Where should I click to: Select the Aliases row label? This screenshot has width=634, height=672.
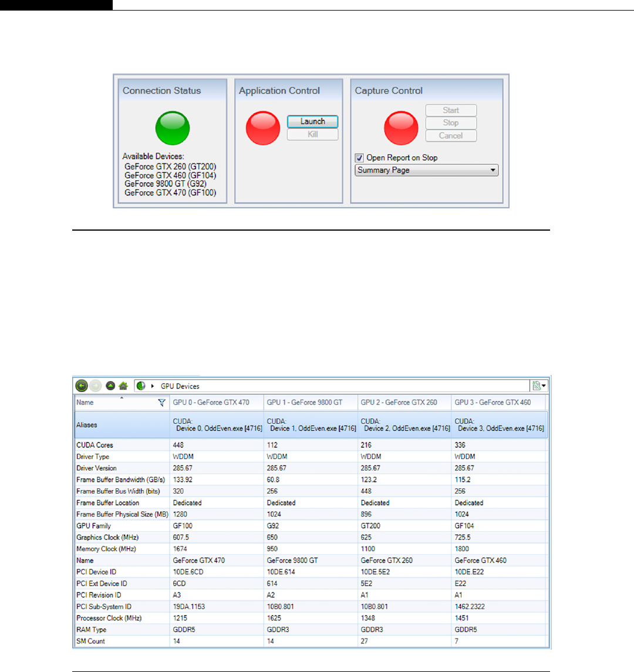87,425
